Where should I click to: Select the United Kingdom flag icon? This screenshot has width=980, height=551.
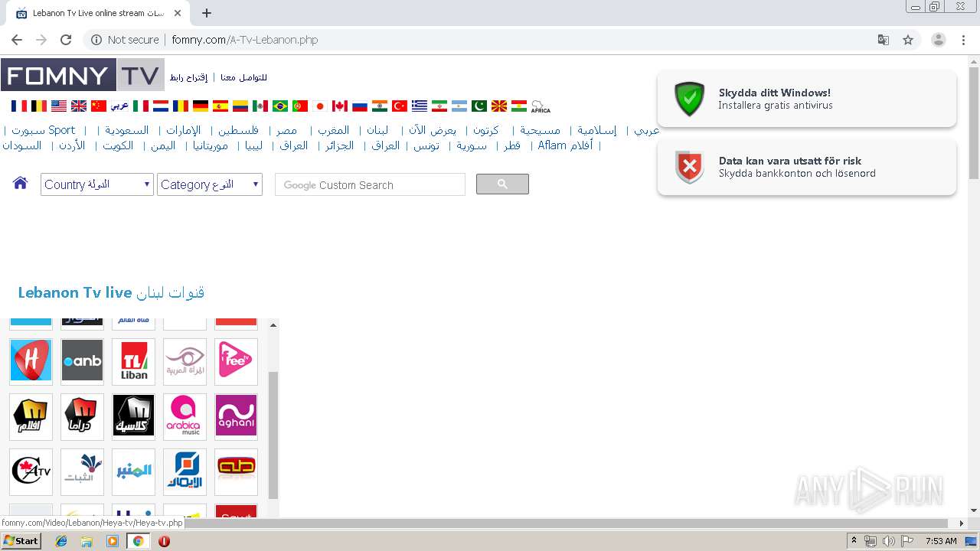[x=79, y=106]
